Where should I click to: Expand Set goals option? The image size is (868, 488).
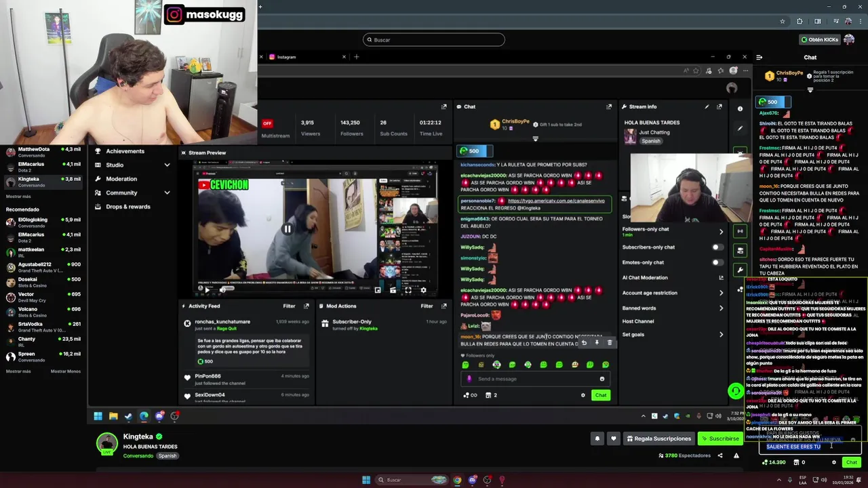pyautogui.click(x=721, y=334)
